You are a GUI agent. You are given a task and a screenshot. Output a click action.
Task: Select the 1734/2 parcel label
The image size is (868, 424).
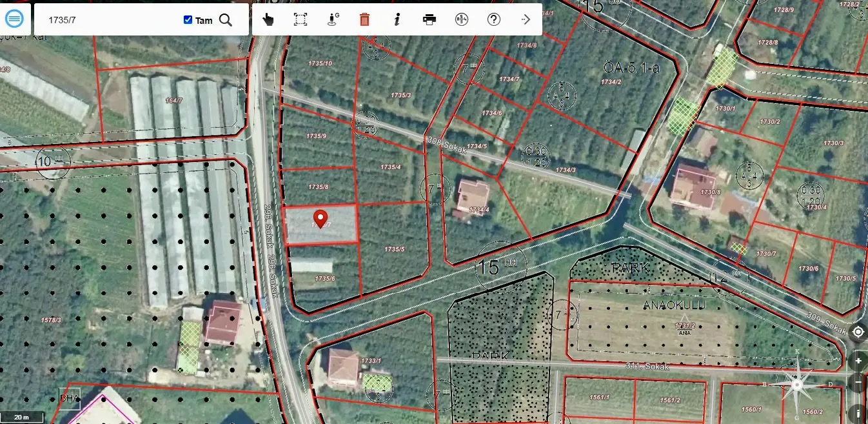(611, 82)
